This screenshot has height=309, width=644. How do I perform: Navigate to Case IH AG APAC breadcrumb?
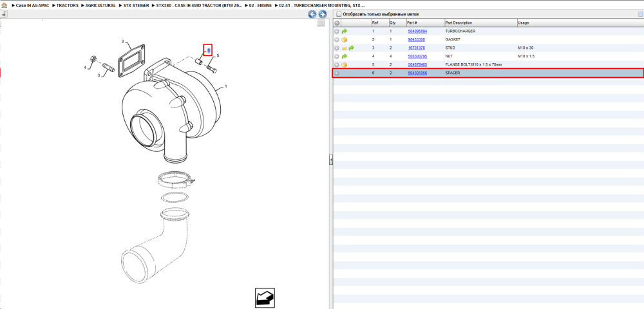point(32,6)
